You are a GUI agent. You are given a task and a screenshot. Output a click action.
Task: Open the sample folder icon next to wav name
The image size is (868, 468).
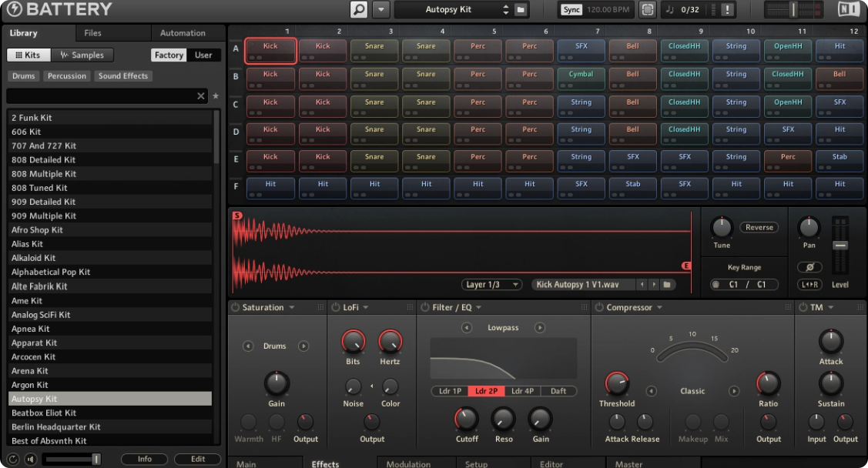[667, 284]
